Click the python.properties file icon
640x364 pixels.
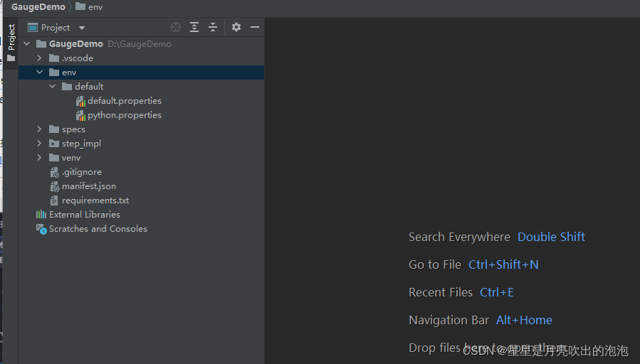(x=80, y=115)
